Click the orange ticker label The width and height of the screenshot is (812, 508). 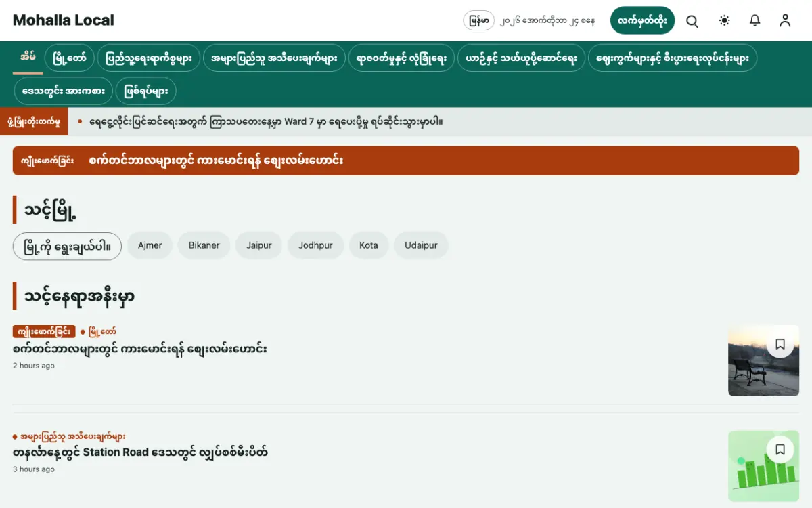(x=34, y=122)
